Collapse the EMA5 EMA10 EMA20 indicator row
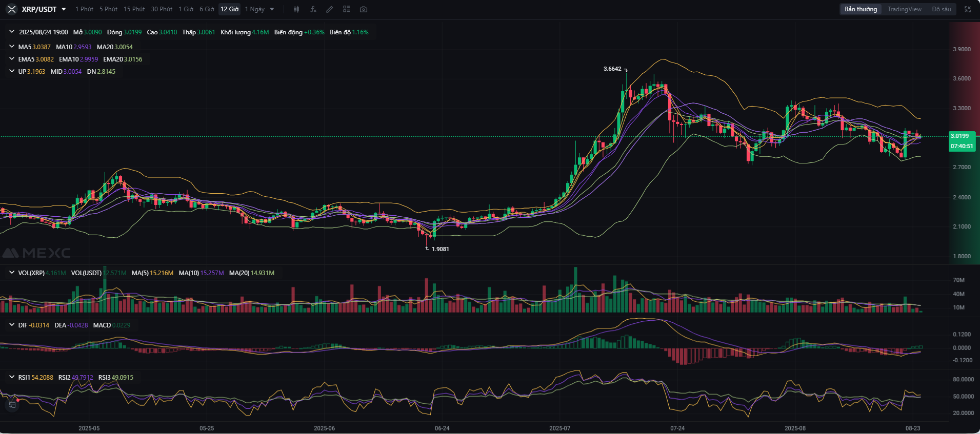This screenshot has height=434, width=980. point(12,59)
